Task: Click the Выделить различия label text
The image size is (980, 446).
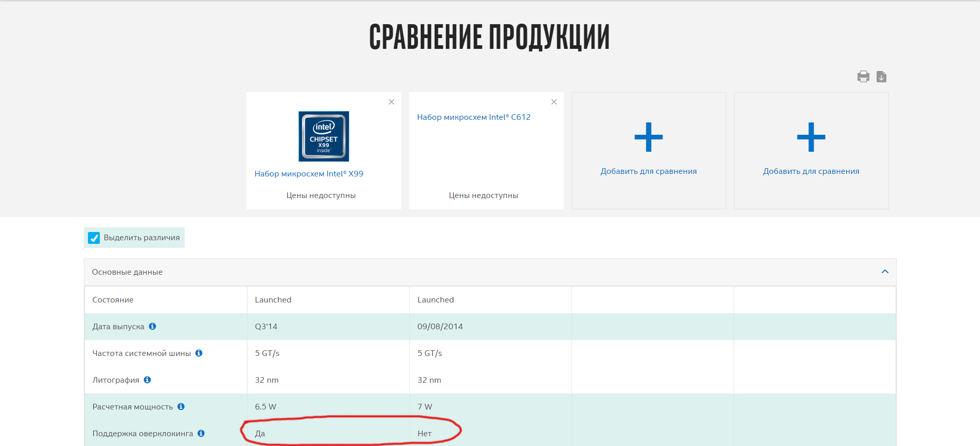Action: point(142,238)
